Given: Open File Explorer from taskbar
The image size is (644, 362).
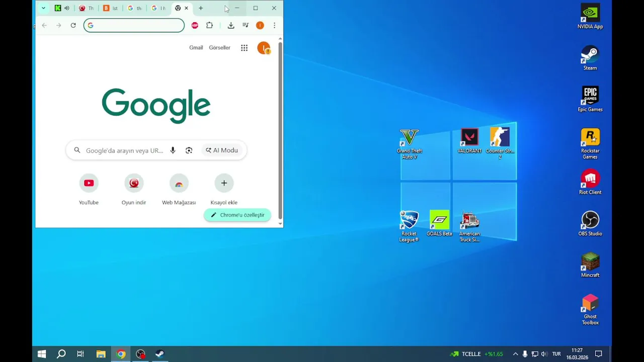Looking at the screenshot, I should point(101,354).
